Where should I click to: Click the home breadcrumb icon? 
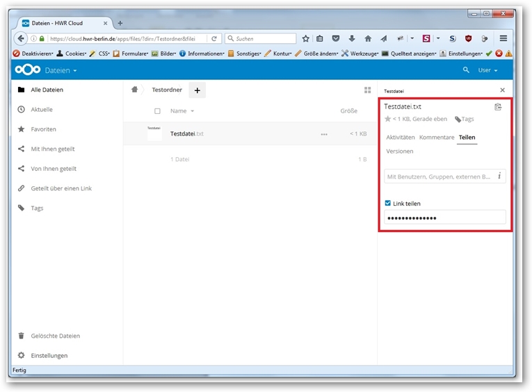(x=135, y=90)
